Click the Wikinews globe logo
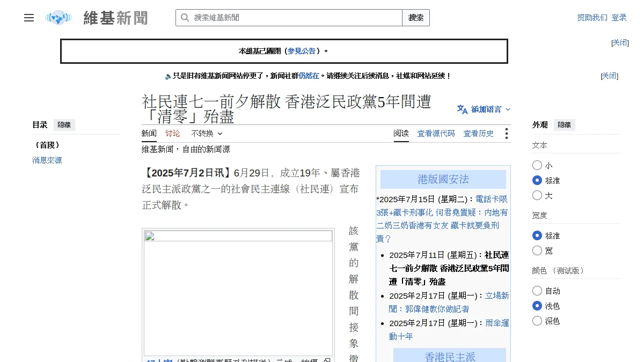The image size is (644, 362). point(58,18)
